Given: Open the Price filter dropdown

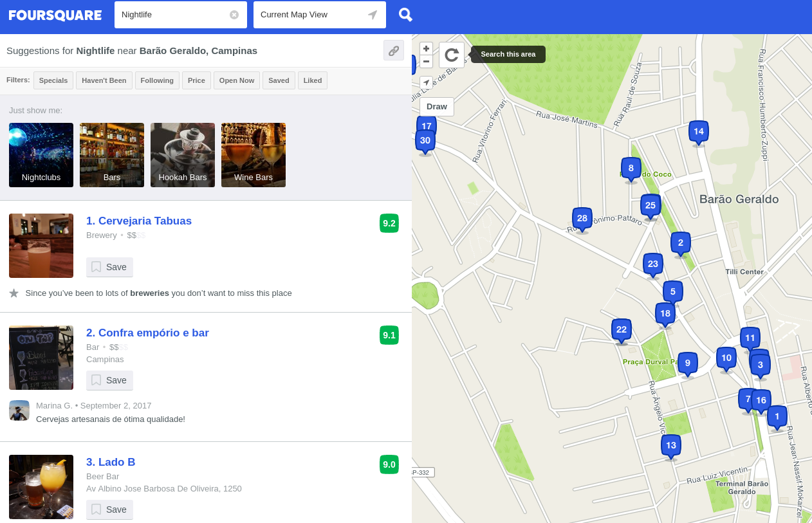Looking at the screenshot, I should click(x=196, y=80).
